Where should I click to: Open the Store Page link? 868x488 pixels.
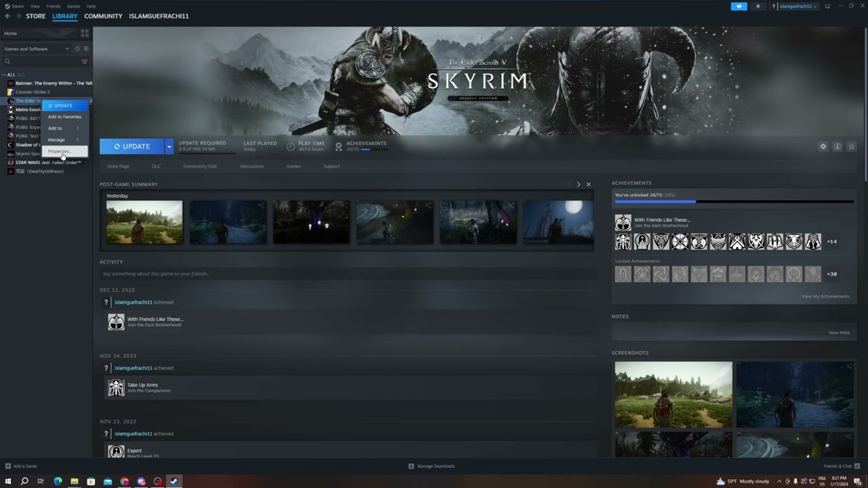118,166
